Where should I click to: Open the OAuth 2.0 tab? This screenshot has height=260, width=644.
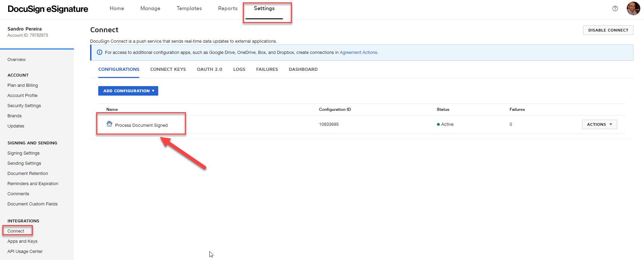209,69
